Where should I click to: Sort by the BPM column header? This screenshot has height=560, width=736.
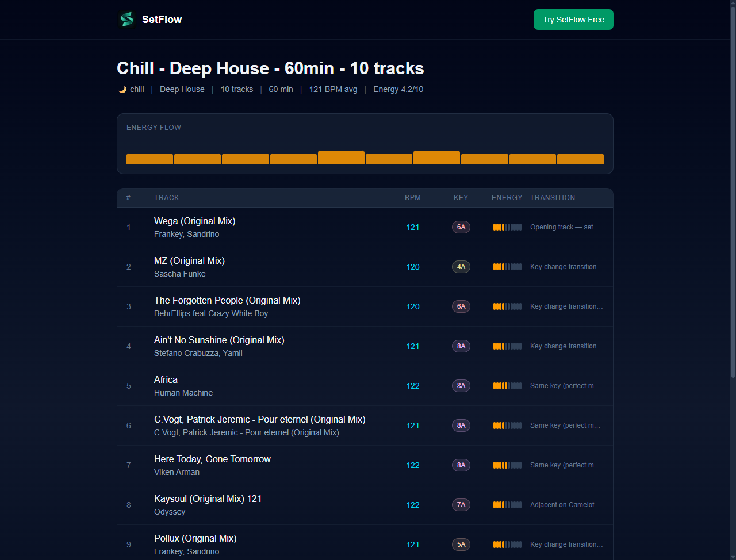(x=412, y=197)
